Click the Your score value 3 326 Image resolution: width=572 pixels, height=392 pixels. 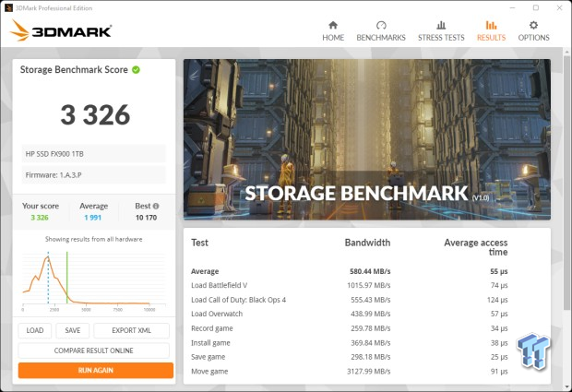[40, 218]
